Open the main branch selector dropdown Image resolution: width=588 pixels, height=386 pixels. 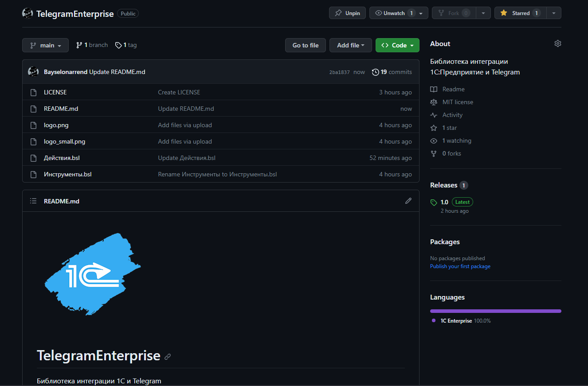coord(45,45)
